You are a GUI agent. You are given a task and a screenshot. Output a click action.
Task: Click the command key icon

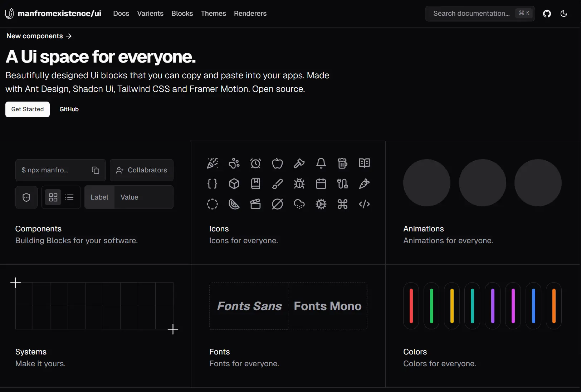point(342,204)
